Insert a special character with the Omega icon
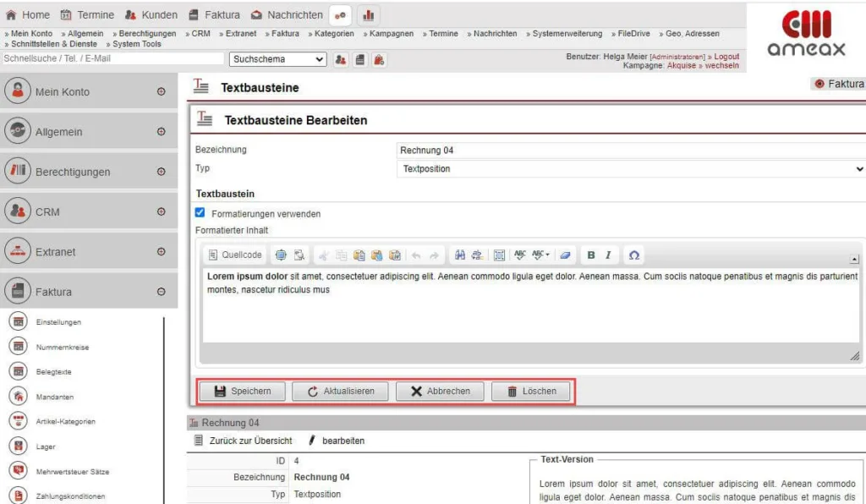This screenshot has width=866, height=504. pyautogui.click(x=634, y=254)
